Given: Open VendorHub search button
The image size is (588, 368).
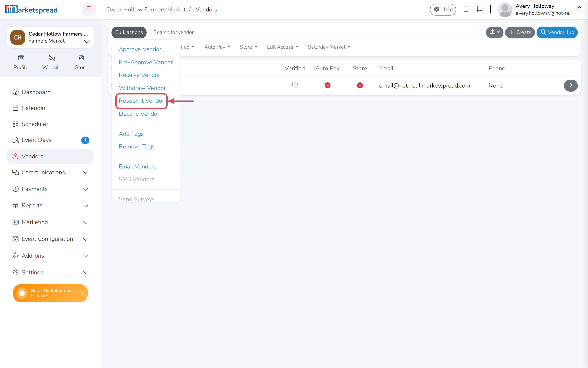Looking at the screenshot, I should pos(557,32).
